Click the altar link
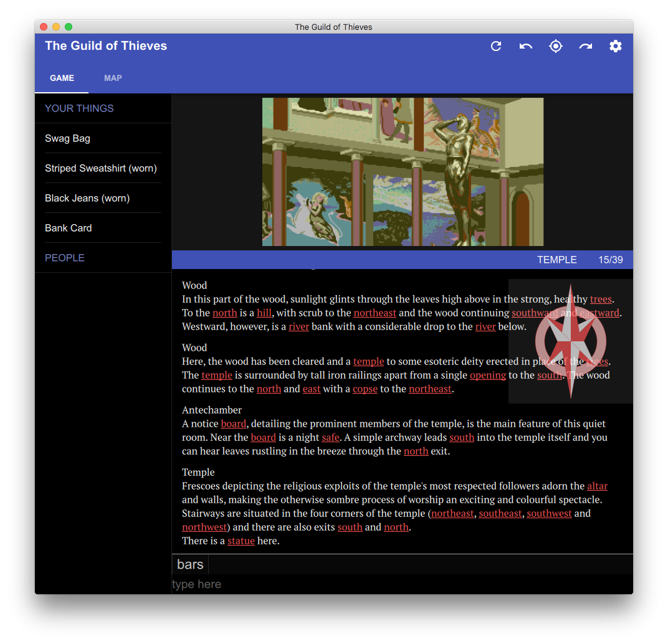This screenshot has width=668, height=644. pyautogui.click(x=597, y=486)
